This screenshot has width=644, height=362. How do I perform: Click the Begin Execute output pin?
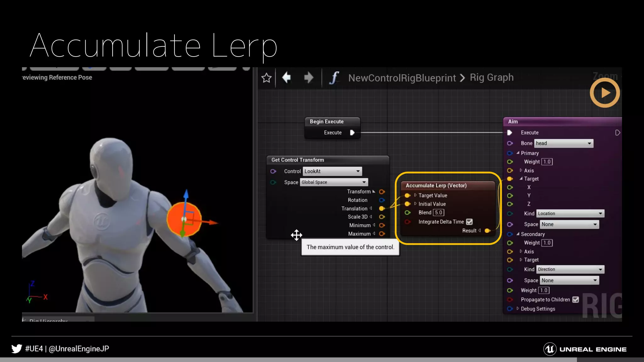pos(353,133)
